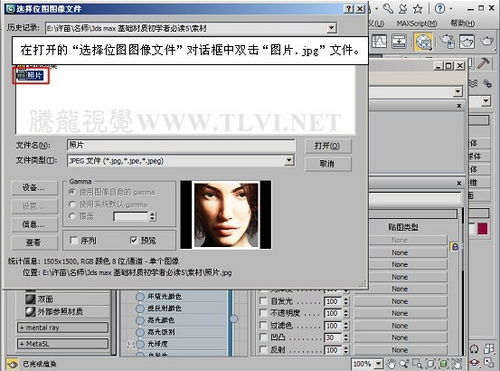The width and height of the screenshot is (500, 371).
Task: Click the Orbit viewport navigation icon
Action: click(474, 349)
